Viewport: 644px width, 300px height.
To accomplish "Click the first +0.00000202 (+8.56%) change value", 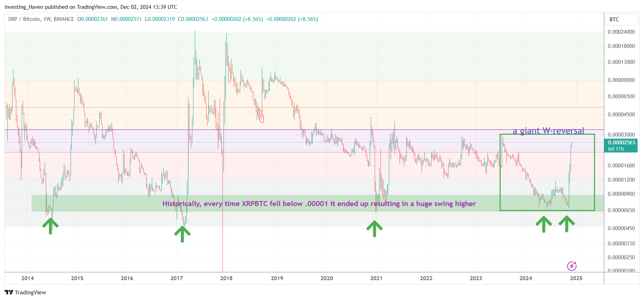I will pos(237,19).
